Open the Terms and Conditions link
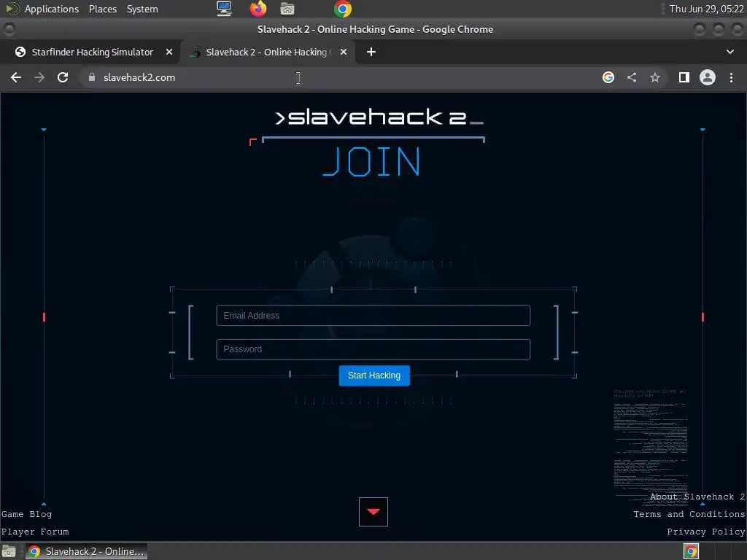The image size is (747, 560). click(x=689, y=514)
